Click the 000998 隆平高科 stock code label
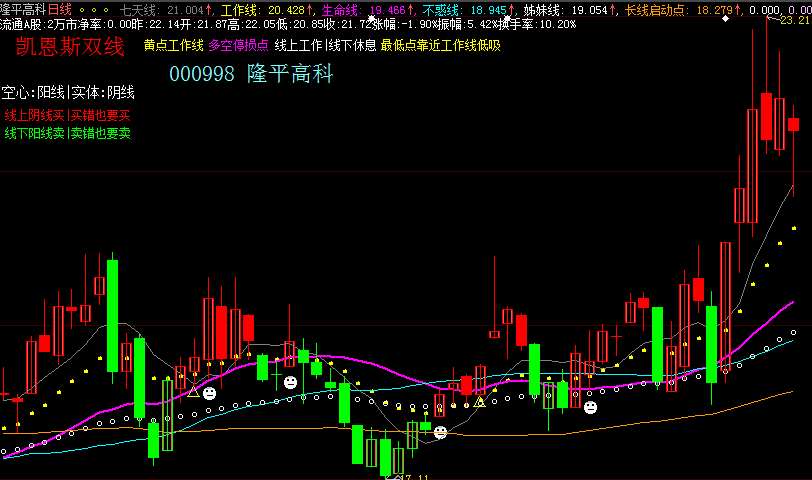812x480 pixels. [250, 74]
